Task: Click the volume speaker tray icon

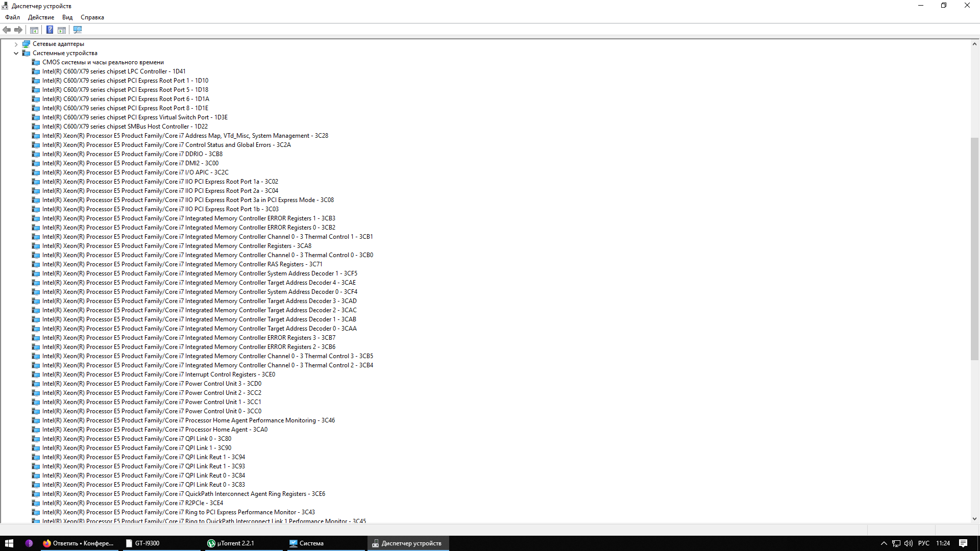Action: 908,543
